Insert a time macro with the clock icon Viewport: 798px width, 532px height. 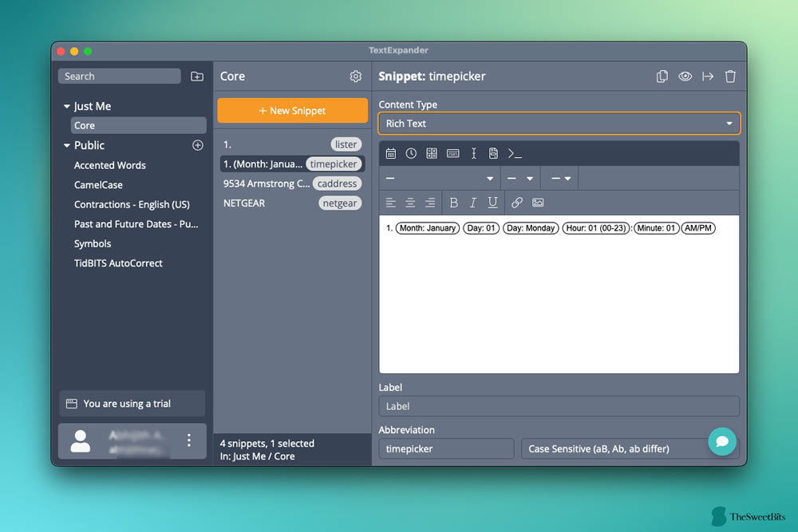[x=411, y=153]
